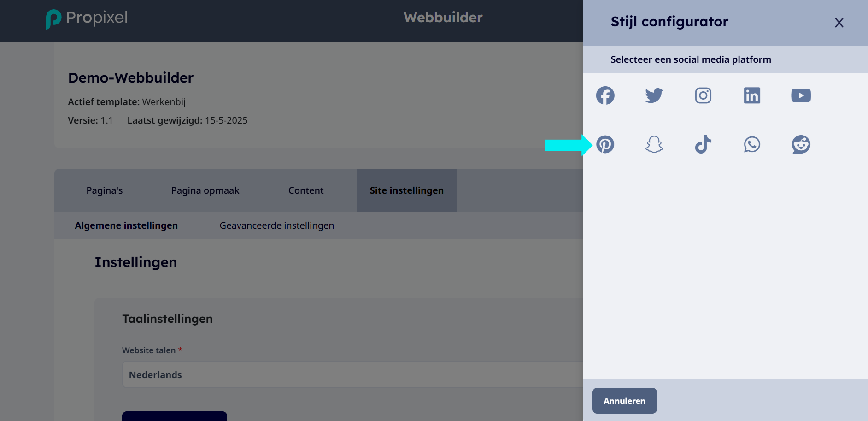Select Algemene instellingen sub-tab
The height and width of the screenshot is (421, 868).
coord(126,225)
